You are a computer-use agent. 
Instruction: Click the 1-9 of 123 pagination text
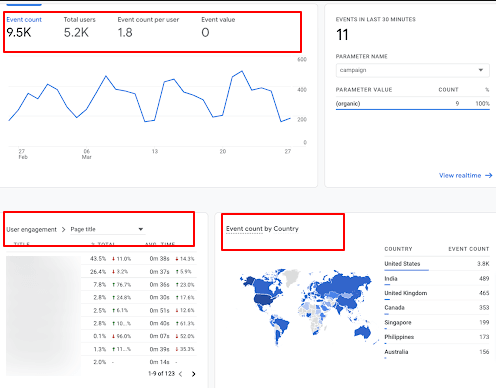click(161, 374)
